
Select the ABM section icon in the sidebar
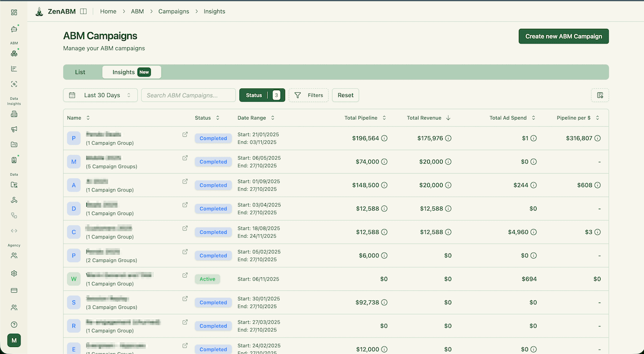tap(13, 52)
